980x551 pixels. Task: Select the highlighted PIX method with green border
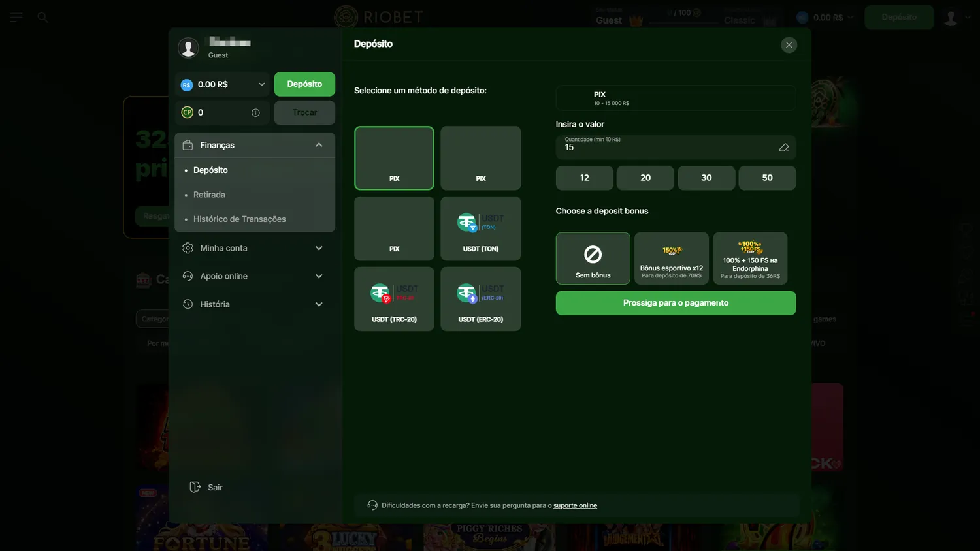pyautogui.click(x=394, y=158)
